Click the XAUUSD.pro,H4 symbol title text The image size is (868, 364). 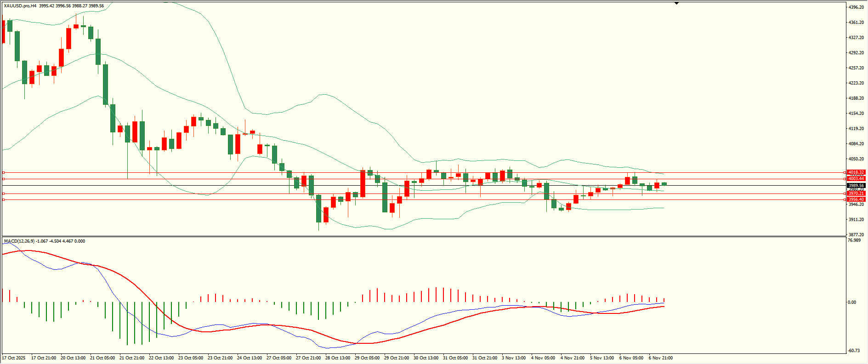[x=20, y=6]
